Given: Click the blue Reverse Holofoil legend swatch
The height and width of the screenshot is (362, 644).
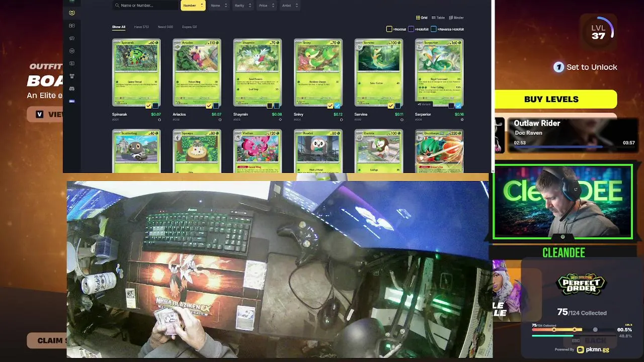Looking at the screenshot, I should pos(433,29).
